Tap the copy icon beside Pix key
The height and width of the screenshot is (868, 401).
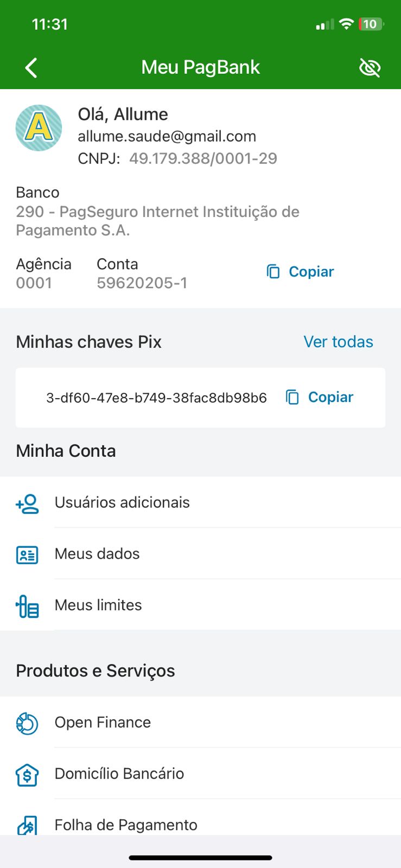(x=292, y=398)
